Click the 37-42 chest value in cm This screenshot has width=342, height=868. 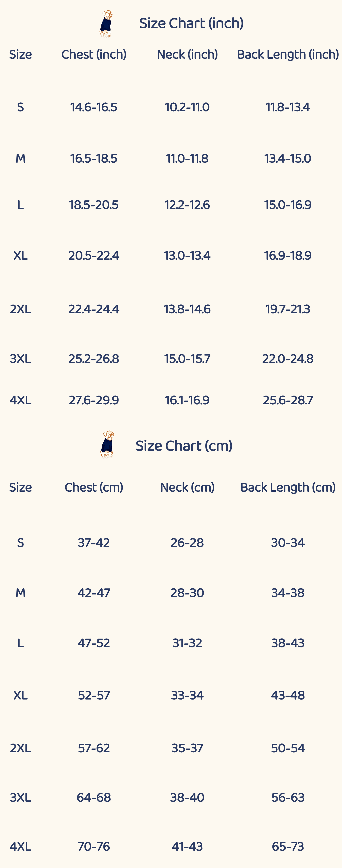(94, 543)
